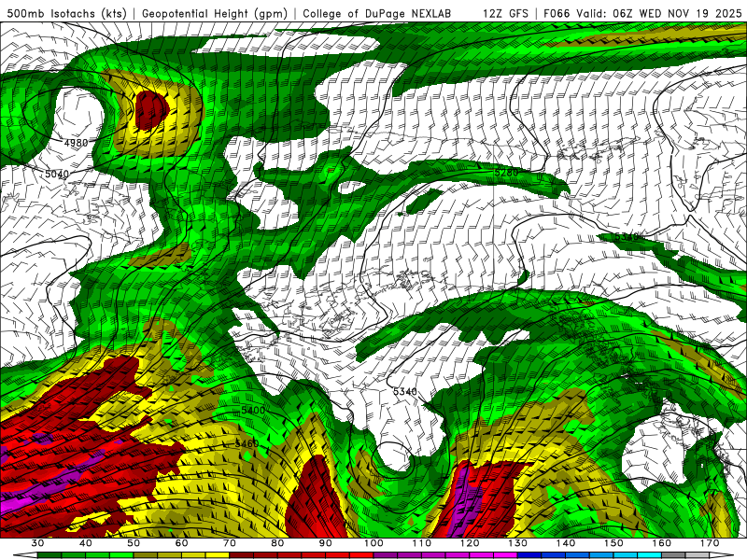Click the right arrow end of the color bar

pyautogui.click(x=722, y=555)
